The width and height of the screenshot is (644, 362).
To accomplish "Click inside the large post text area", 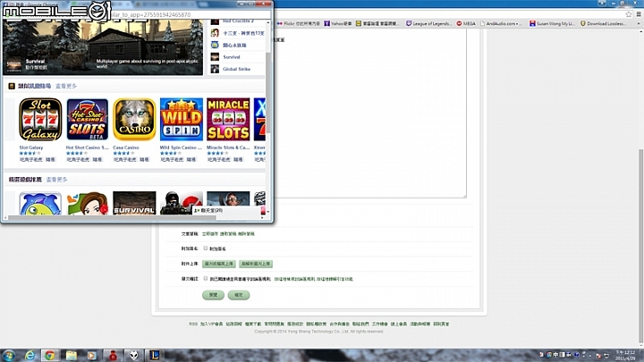I will click(369, 115).
